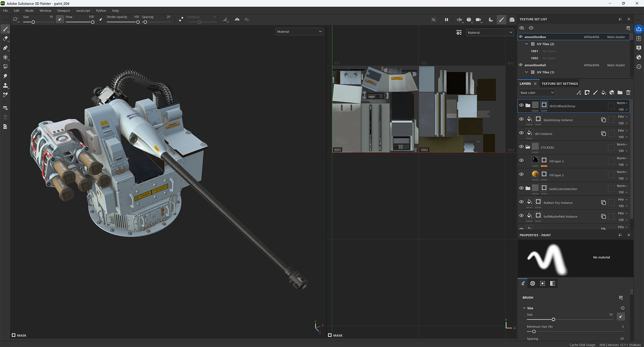This screenshot has height=347, width=644.
Task: Hide the boltsColorSelection folder
Action: tap(521, 188)
